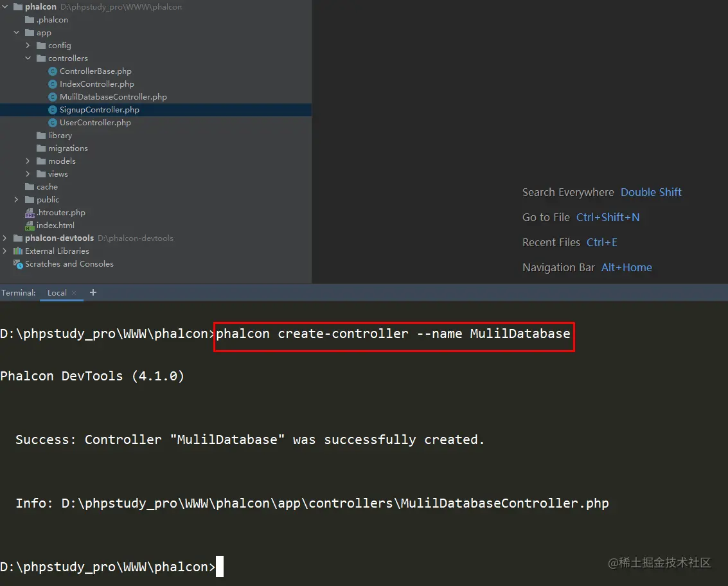
Task: Click the Terminal: panel label
Action: tap(18, 293)
